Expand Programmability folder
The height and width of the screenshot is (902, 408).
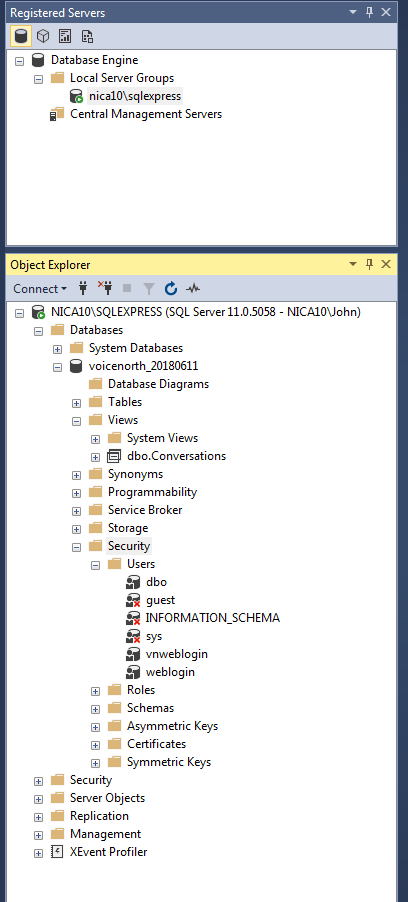77,493
